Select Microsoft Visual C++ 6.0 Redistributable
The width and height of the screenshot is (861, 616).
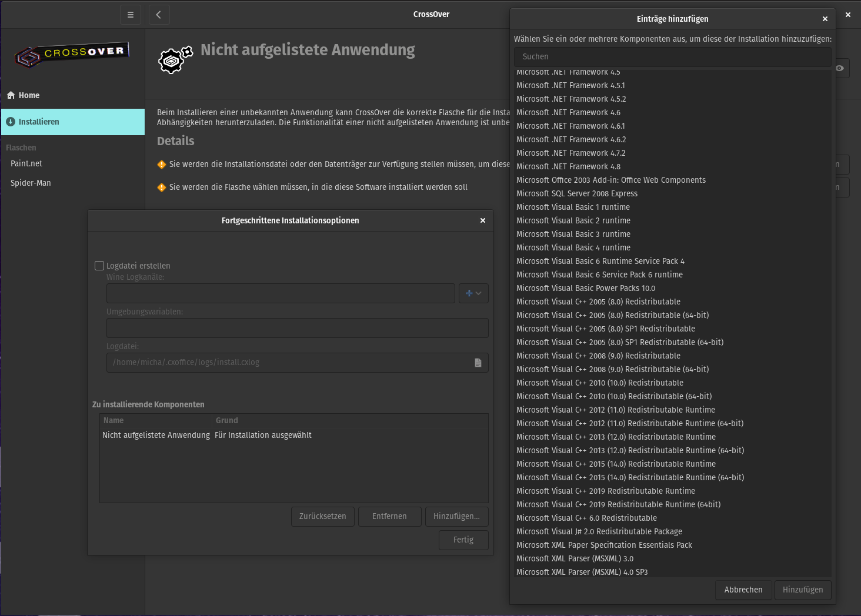[673, 518]
